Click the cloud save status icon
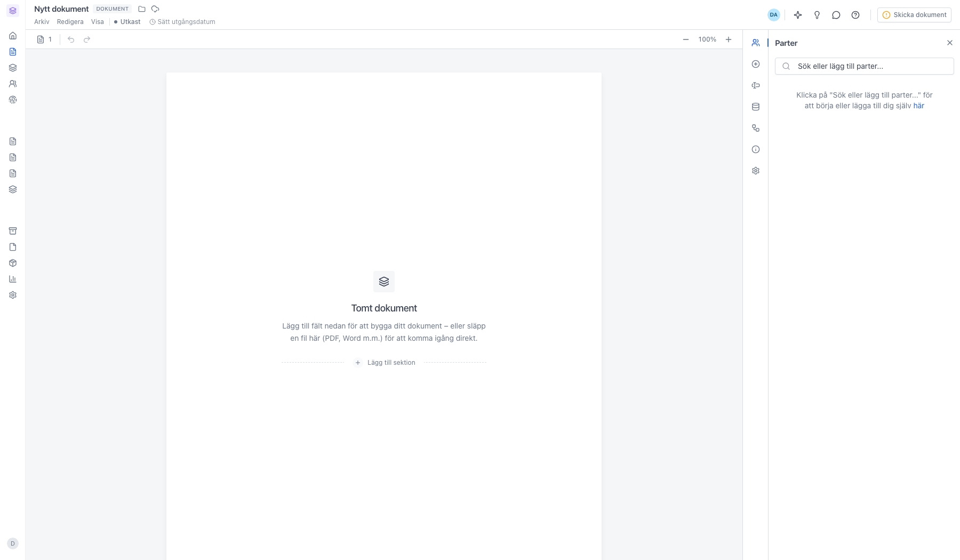The height and width of the screenshot is (560, 960). (155, 9)
